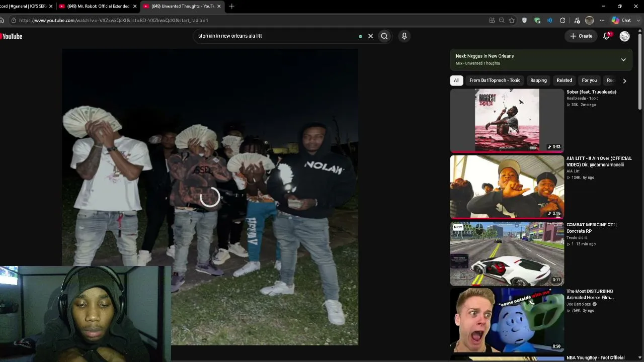Close the Mr. Robot tab
This screenshot has height=362, width=644.
(135, 7)
